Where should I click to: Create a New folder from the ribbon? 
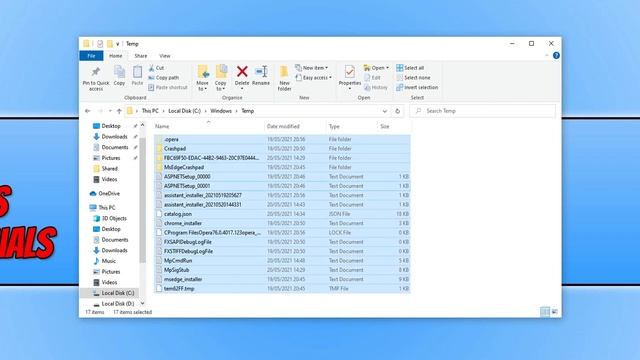click(284, 78)
